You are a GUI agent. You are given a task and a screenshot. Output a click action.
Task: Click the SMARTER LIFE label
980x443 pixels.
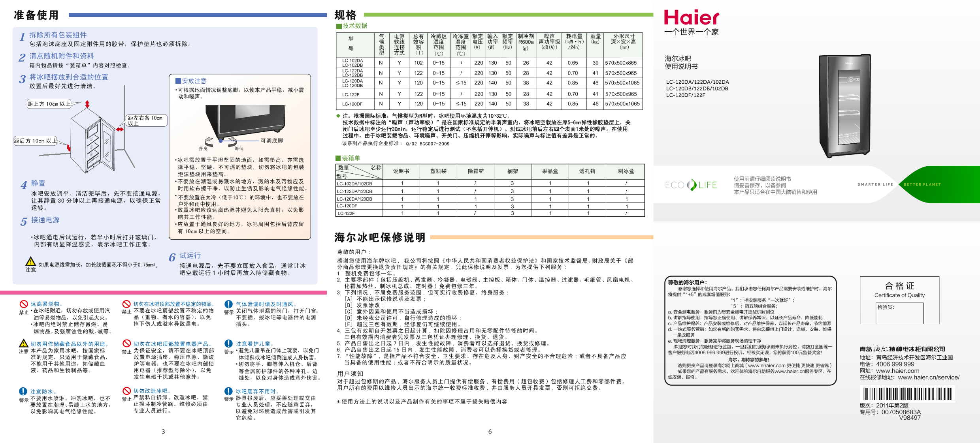click(x=875, y=184)
